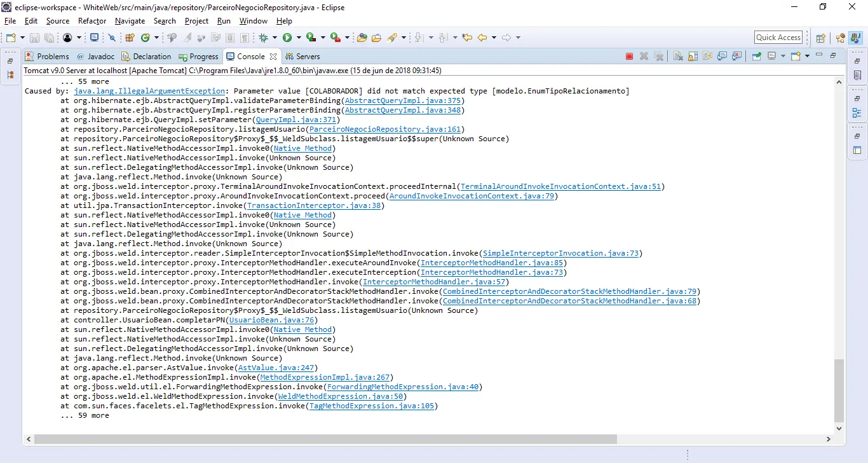This screenshot has width=868, height=463.
Task: Open the TransactionInterceptor.java:38 link
Action: [314, 205]
